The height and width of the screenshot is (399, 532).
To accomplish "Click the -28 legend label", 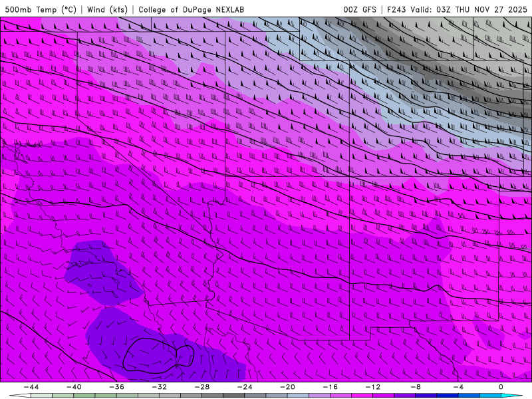I will coord(202,387).
